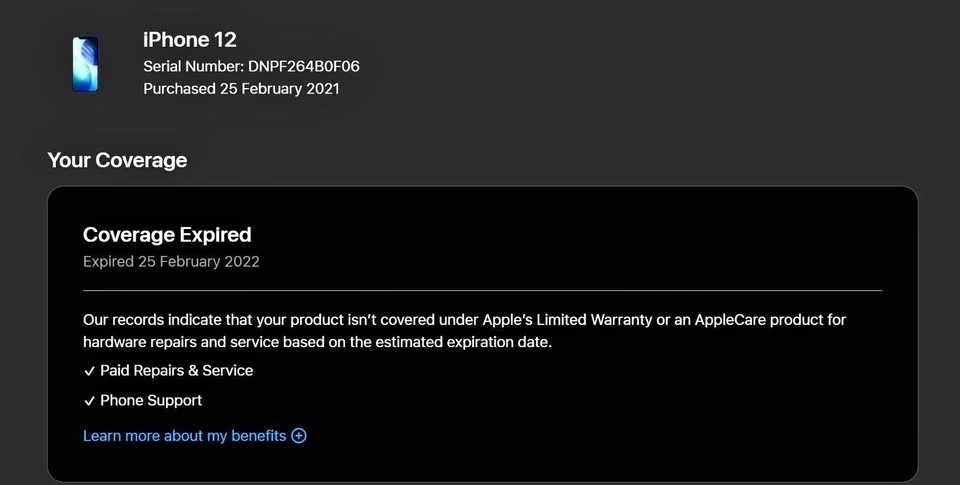The image size is (960, 485).
Task: Click the horizontal divider in coverage card
Action: tap(482, 291)
